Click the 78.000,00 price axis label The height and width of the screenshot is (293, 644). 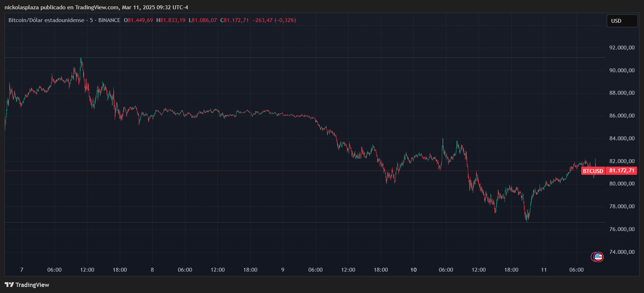click(622, 206)
